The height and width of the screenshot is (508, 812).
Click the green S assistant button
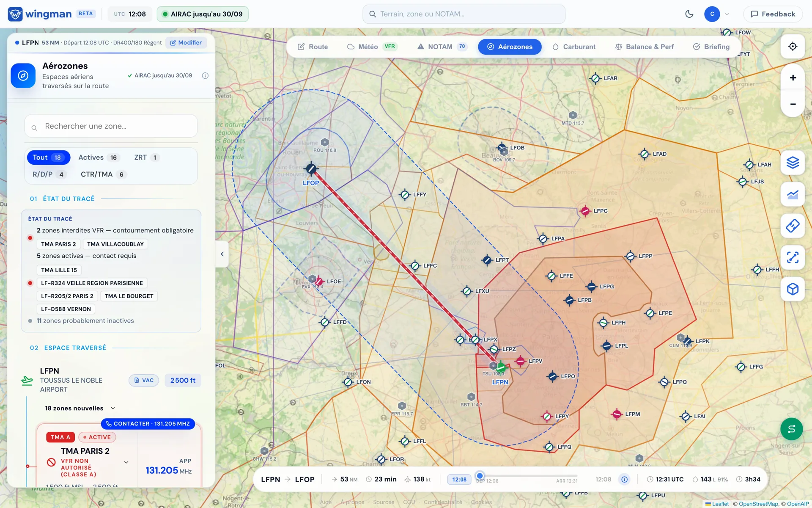point(791,429)
